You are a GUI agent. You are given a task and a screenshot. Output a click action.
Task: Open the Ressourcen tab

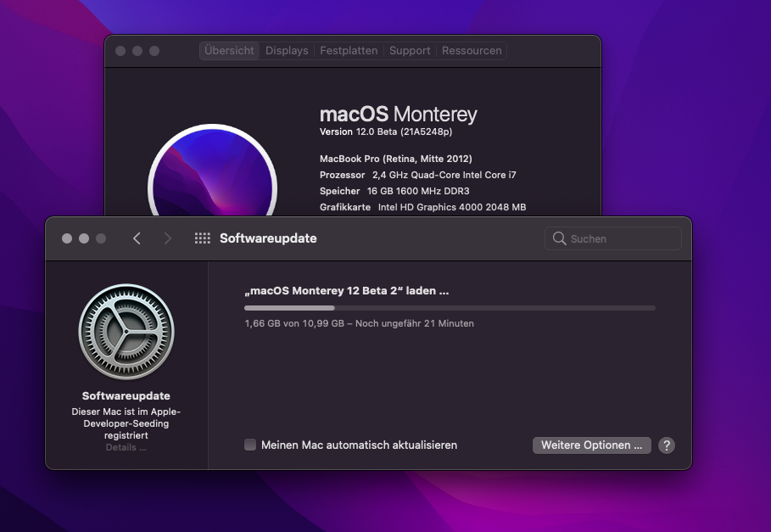[472, 51]
